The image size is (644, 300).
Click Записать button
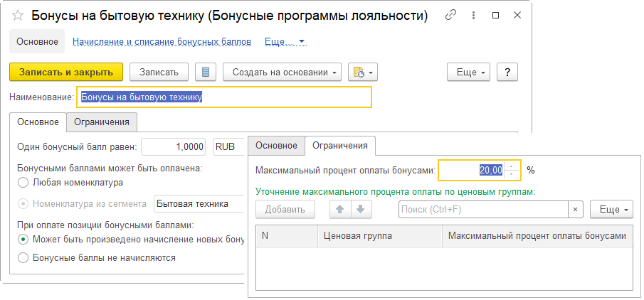[x=159, y=73]
